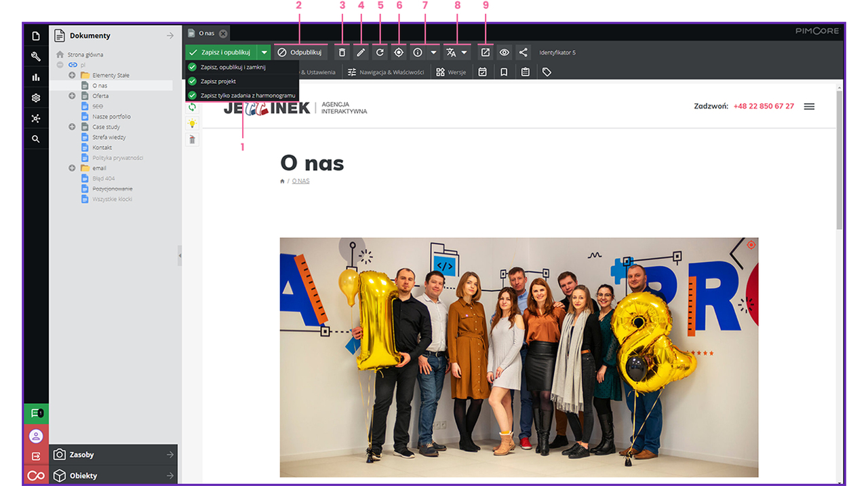Switch to the Wersje tab
868x486 pixels.
451,72
